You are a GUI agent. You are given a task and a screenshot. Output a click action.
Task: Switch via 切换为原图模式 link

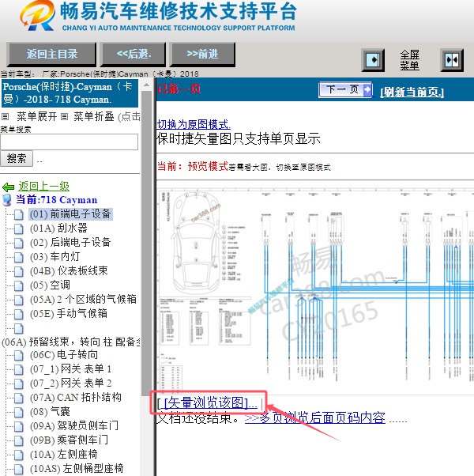click(194, 124)
